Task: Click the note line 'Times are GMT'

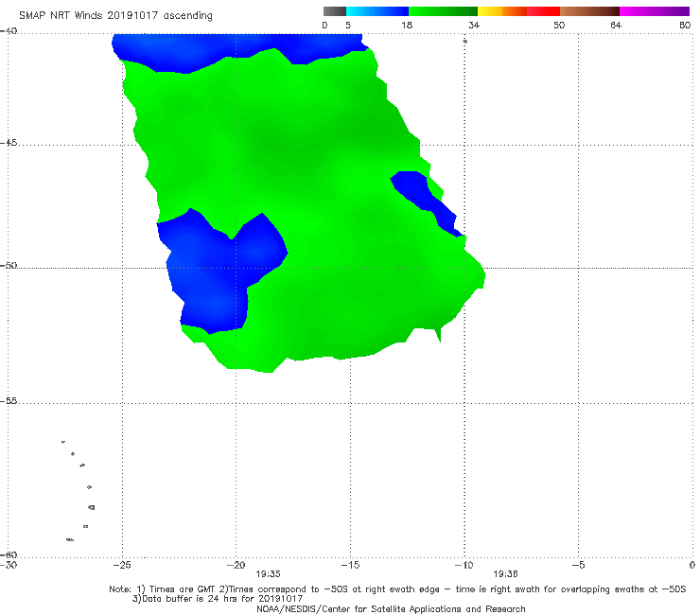Action: (182, 589)
